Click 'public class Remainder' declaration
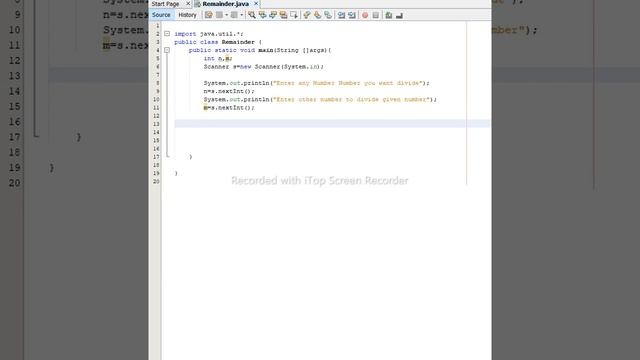 (218, 42)
